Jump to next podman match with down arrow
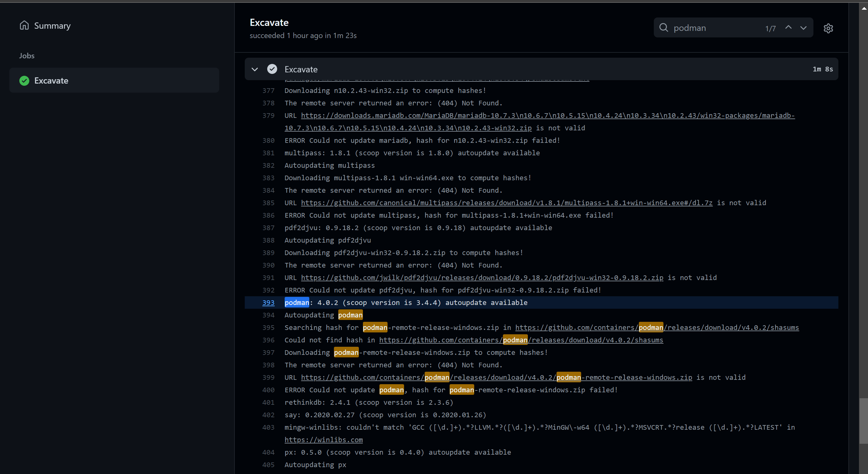 [x=803, y=28]
